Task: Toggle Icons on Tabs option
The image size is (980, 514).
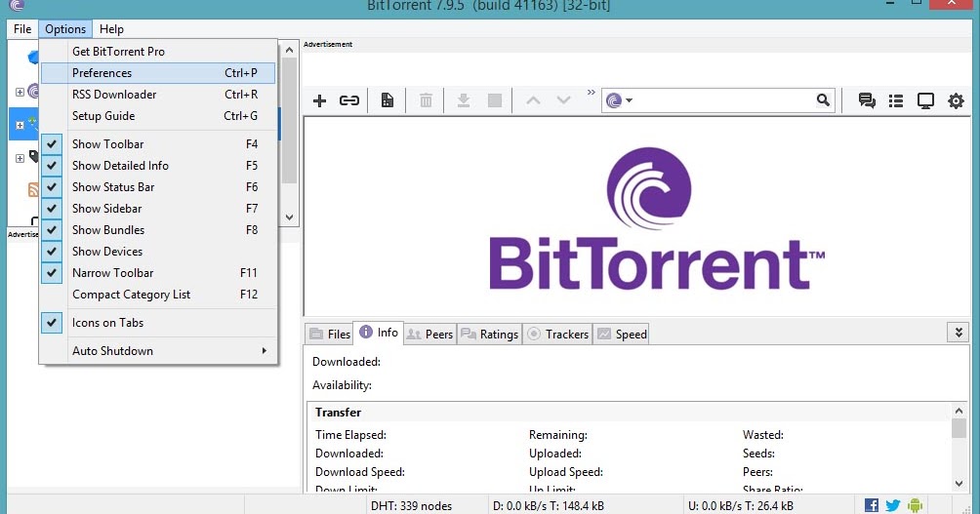Action: pyautogui.click(x=159, y=323)
